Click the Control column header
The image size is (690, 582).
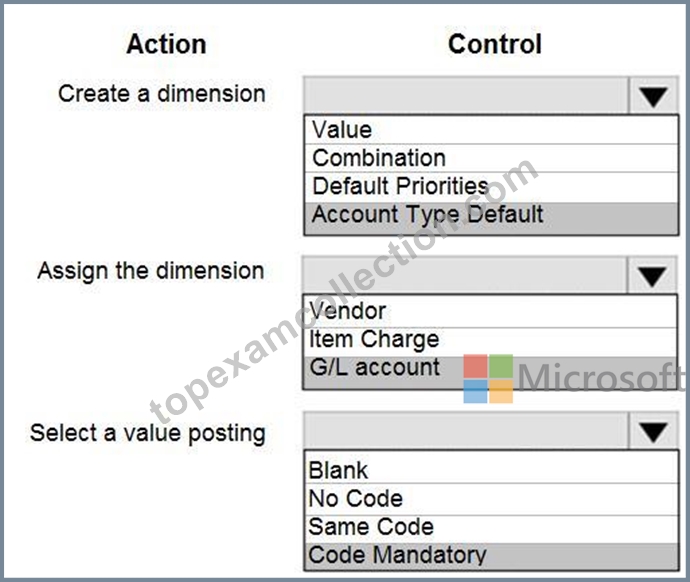coord(495,44)
